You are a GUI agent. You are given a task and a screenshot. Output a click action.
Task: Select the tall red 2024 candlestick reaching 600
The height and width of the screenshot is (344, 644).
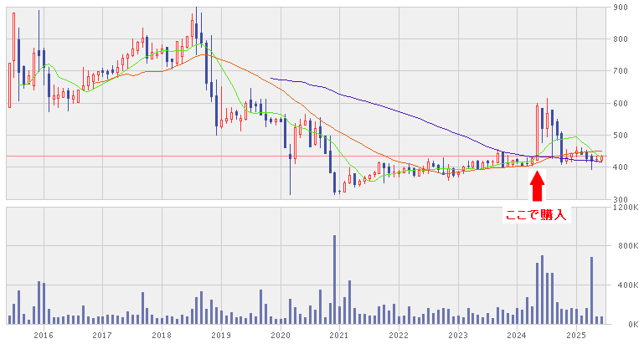click(x=537, y=131)
